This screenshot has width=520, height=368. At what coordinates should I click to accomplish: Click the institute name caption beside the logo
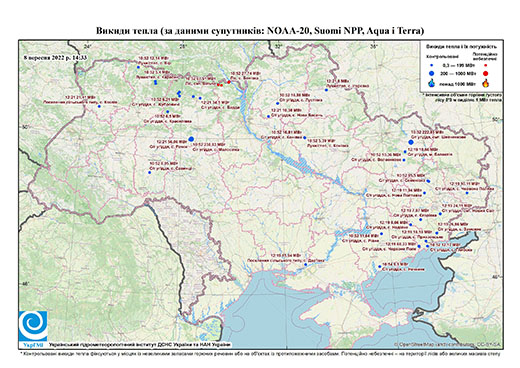point(140,344)
